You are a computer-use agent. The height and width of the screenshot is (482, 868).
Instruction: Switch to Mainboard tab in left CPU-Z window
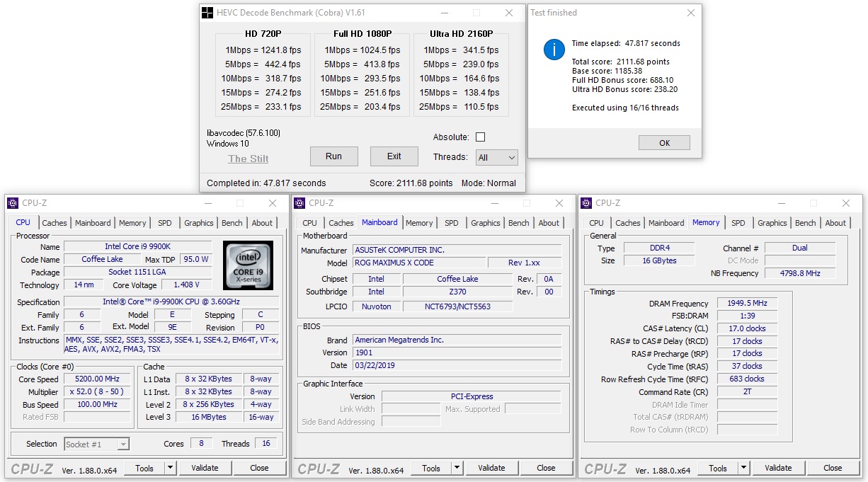(93, 223)
